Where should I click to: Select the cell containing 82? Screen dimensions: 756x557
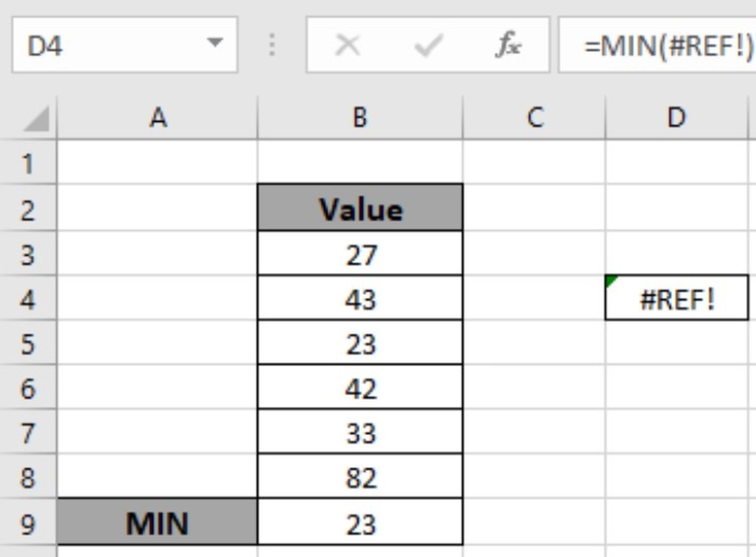click(x=360, y=476)
